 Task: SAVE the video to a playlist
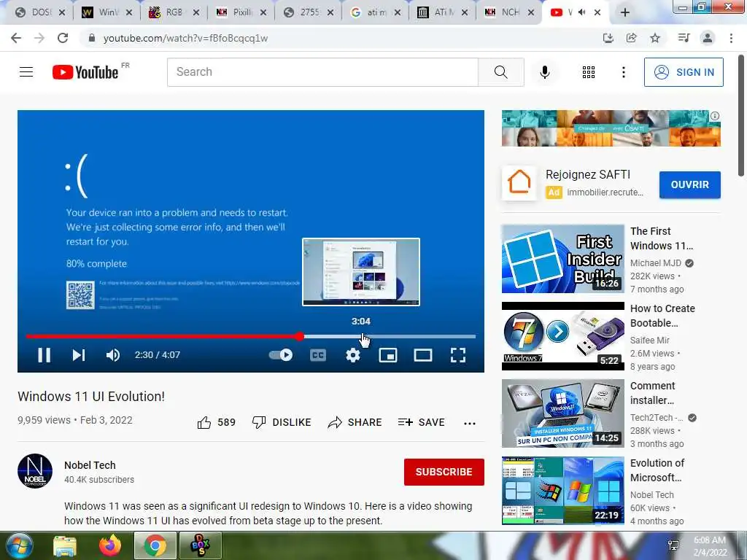(421, 422)
